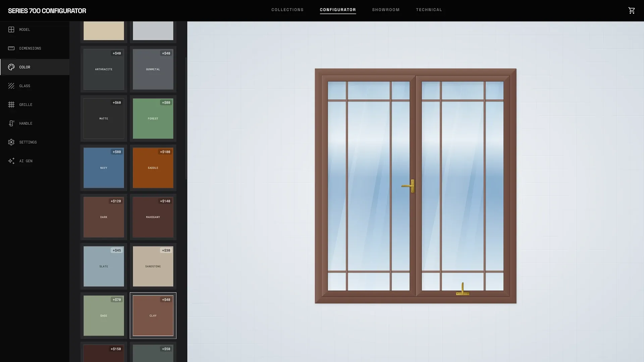Open the Technical section
Screen dimensions: 644x362
point(429,10)
